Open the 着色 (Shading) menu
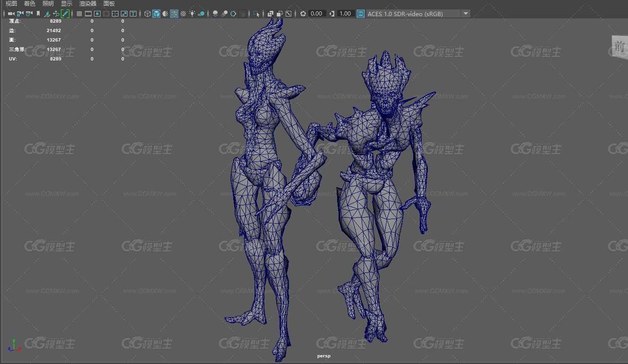The width and height of the screenshot is (628, 364). [x=29, y=4]
